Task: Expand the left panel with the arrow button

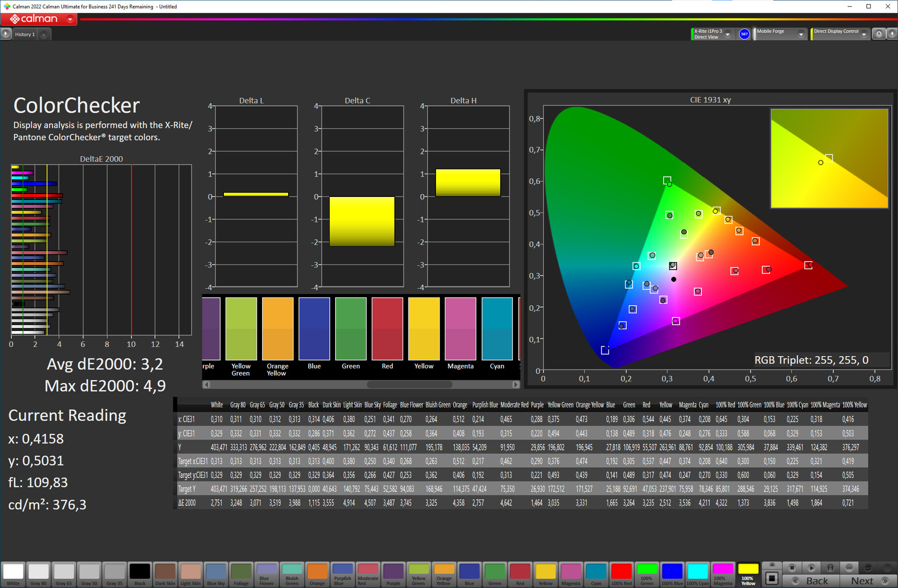Action: tap(6, 34)
